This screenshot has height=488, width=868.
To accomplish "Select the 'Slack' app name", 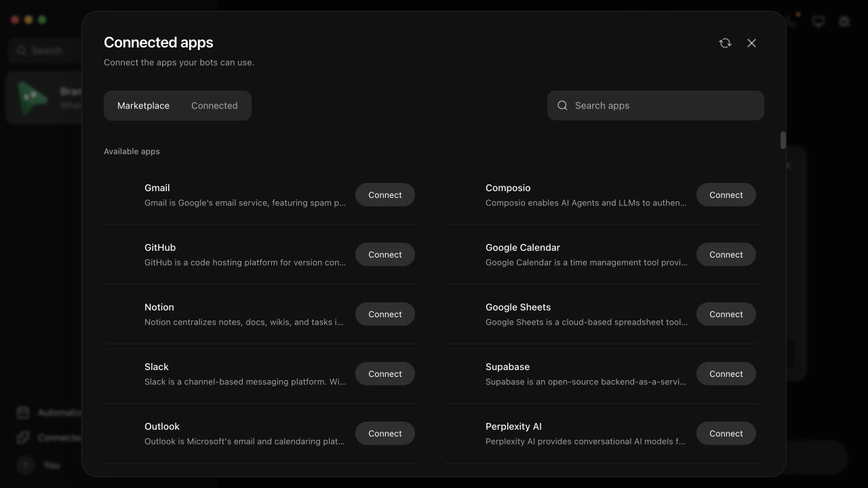I will click(157, 367).
